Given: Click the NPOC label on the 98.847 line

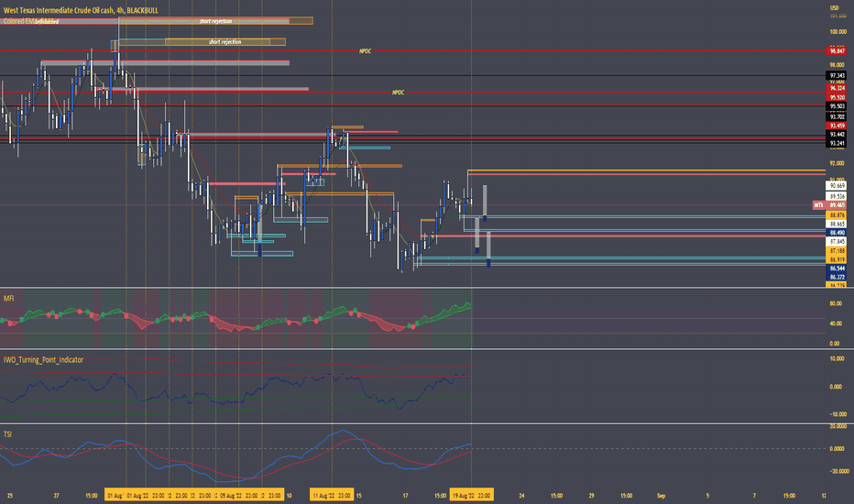Looking at the screenshot, I should coord(365,51).
